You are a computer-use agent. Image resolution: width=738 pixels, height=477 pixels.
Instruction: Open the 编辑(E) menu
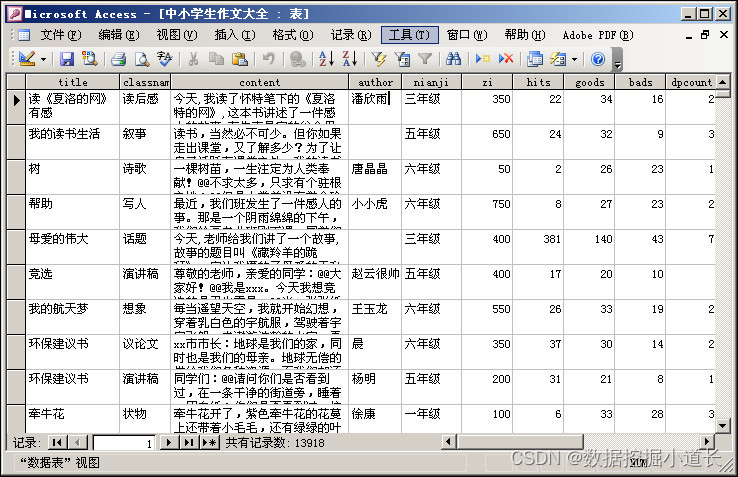pyautogui.click(x=119, y=35)
